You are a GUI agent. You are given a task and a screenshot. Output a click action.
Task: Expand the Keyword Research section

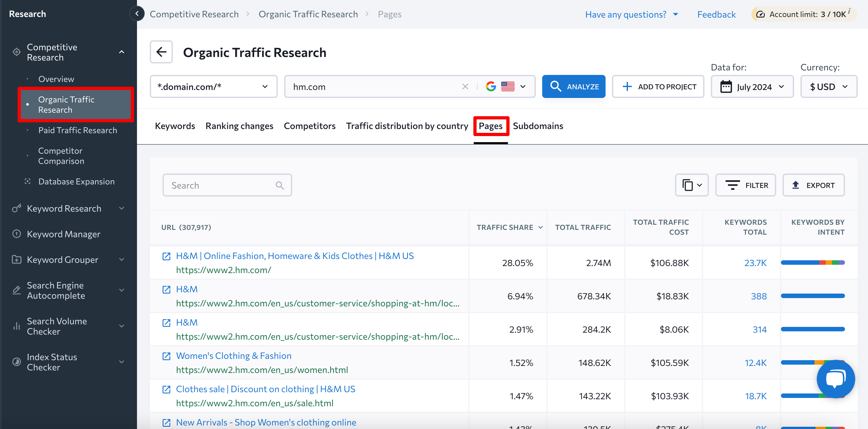[x=122, y=208]
